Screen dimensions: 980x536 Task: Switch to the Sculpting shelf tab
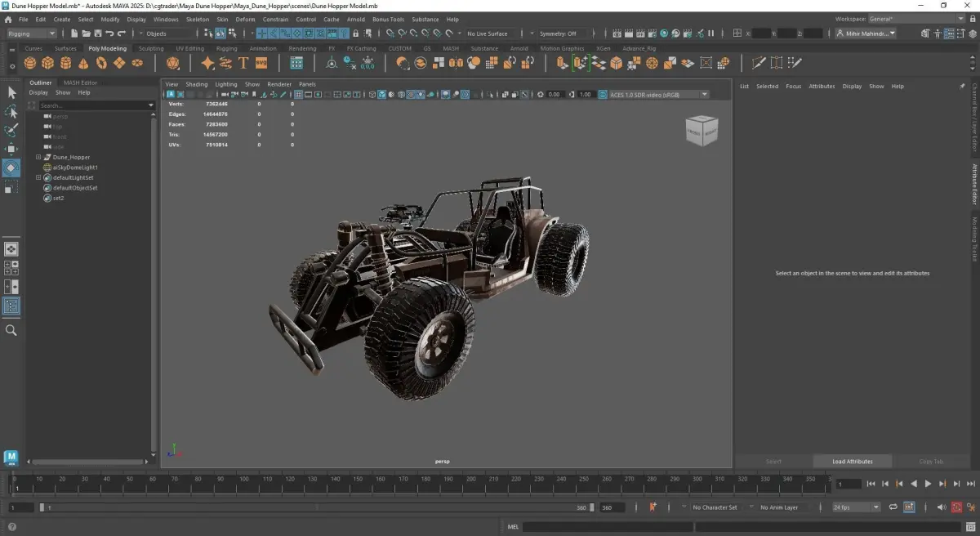coord(151,48)
